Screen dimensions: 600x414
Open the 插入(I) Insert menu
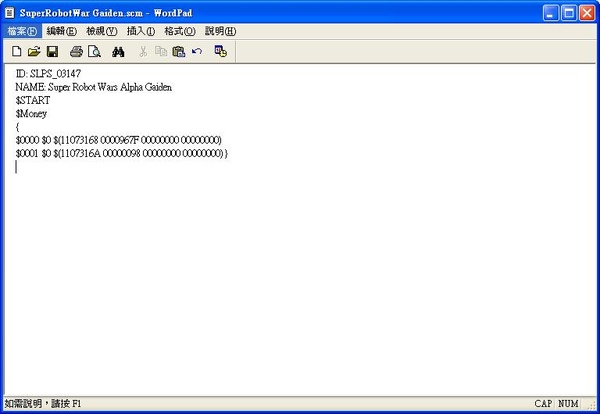click(141, 31)
